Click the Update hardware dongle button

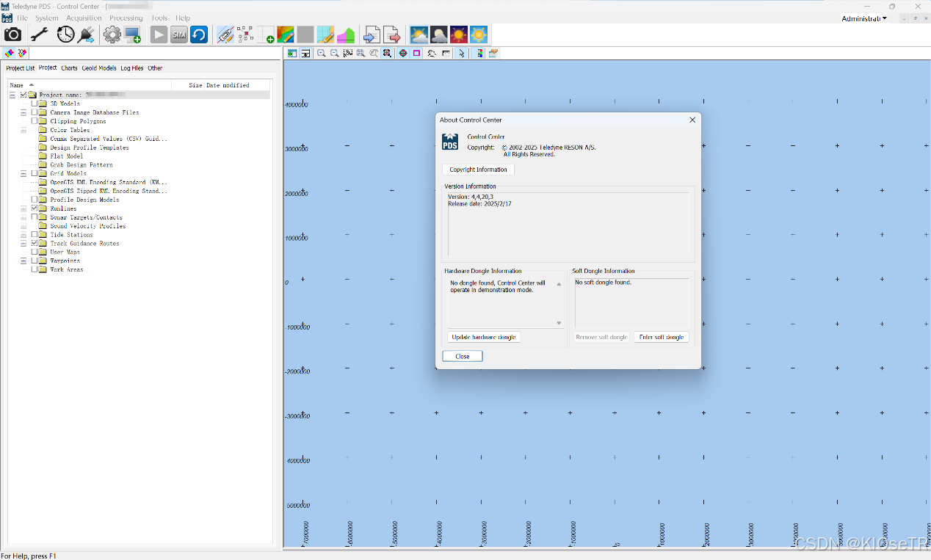484,337
